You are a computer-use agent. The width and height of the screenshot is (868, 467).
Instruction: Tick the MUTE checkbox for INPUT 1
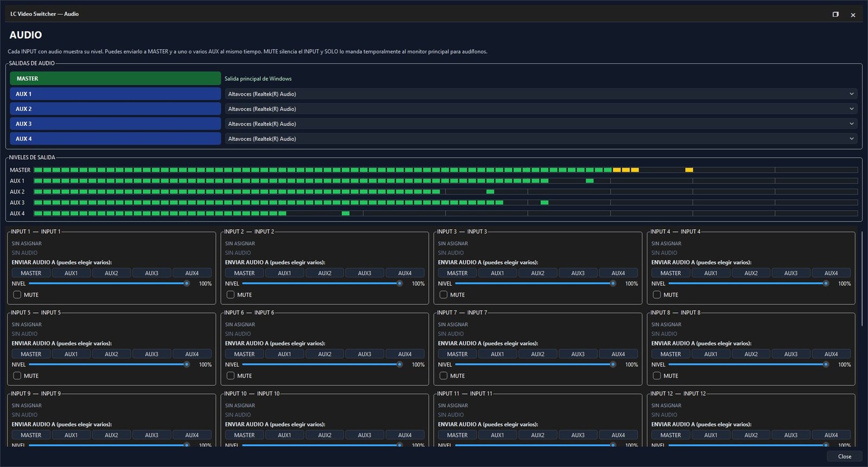tap(17, 295)
